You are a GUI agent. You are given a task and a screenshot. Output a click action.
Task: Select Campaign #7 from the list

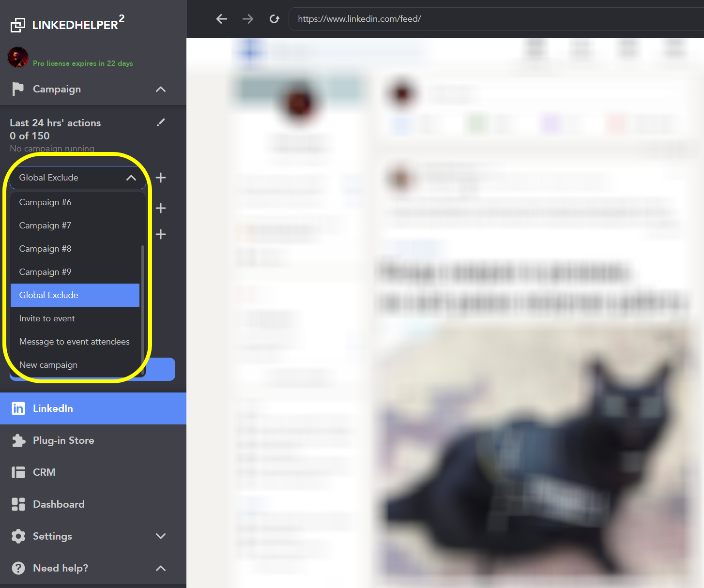click(x=75, y=226)
